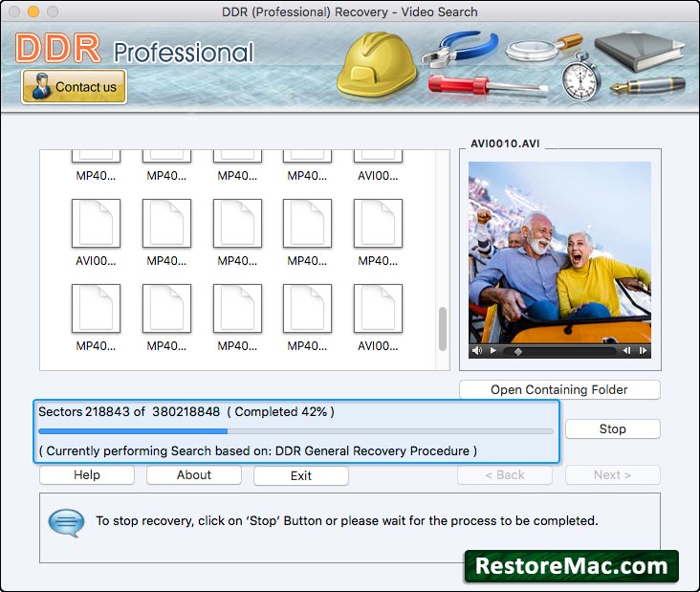Open the Help button
The image size is (700, 592).
[87, 475]
